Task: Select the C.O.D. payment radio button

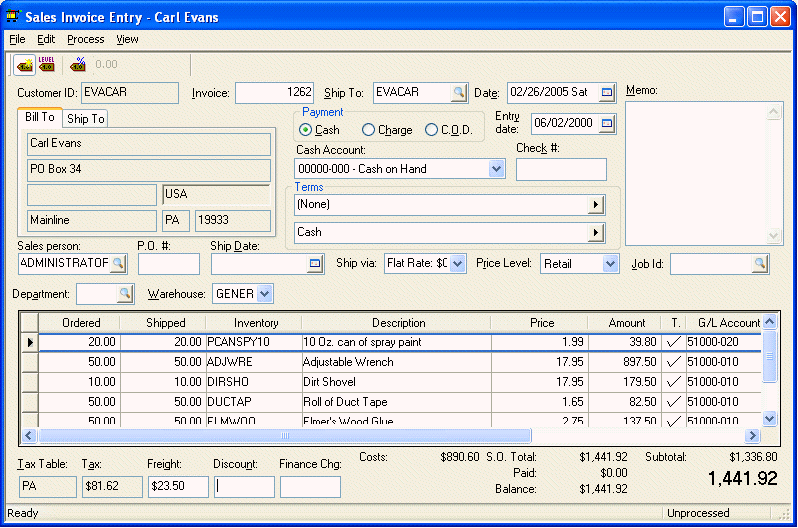Action: point(432,130)
